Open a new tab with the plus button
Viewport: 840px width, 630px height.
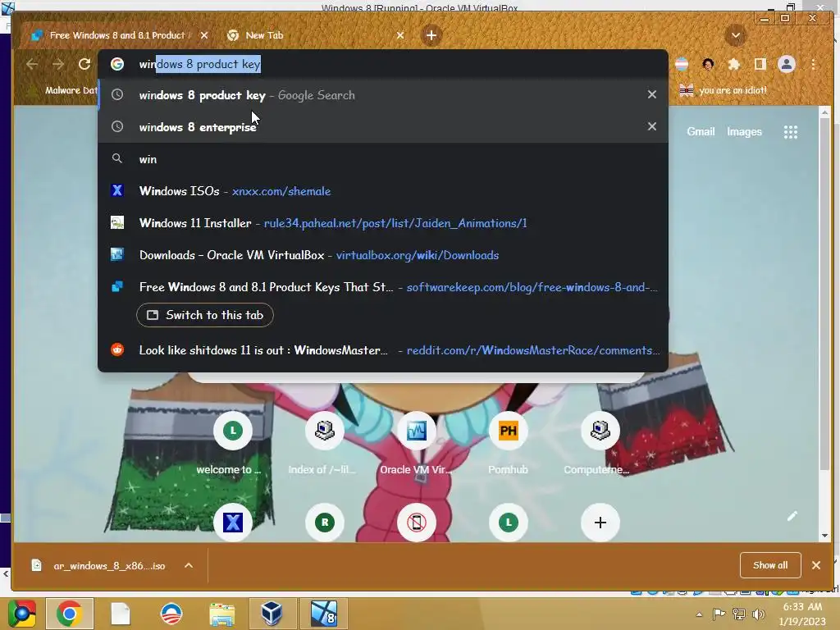pos(431,35)
